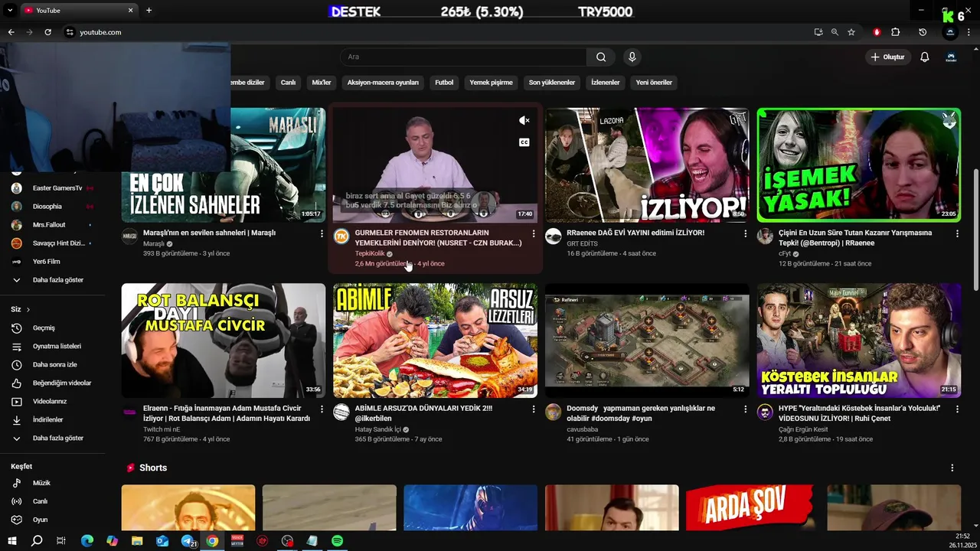Open Chrome three-dot menu
The image size is (980, 551).
[969, 32]
